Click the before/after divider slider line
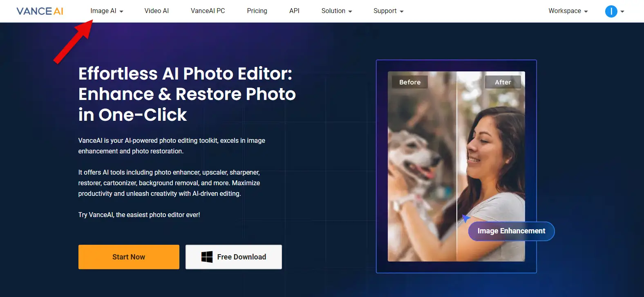Image resolution: width=644 pixels, height=297 pixels. 456,166
